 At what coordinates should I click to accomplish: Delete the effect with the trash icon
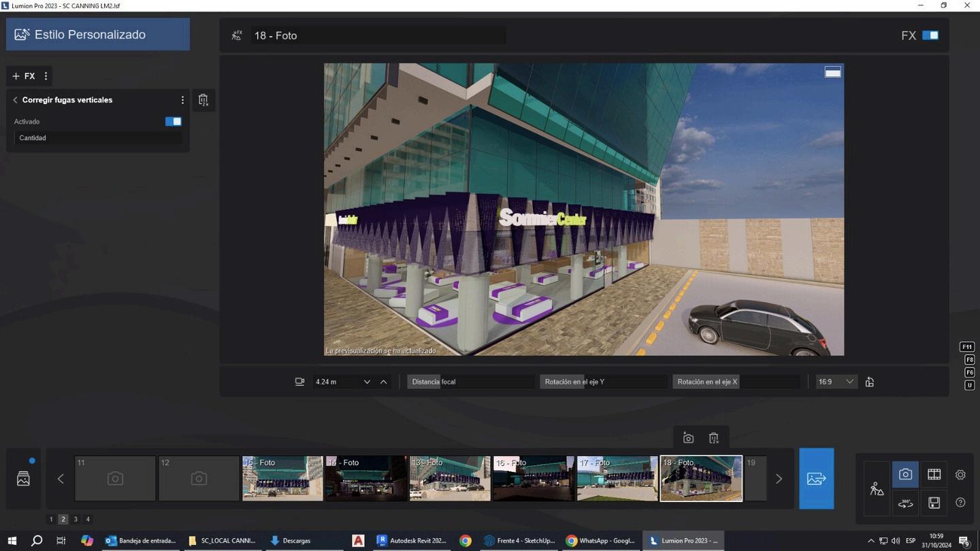203,100
